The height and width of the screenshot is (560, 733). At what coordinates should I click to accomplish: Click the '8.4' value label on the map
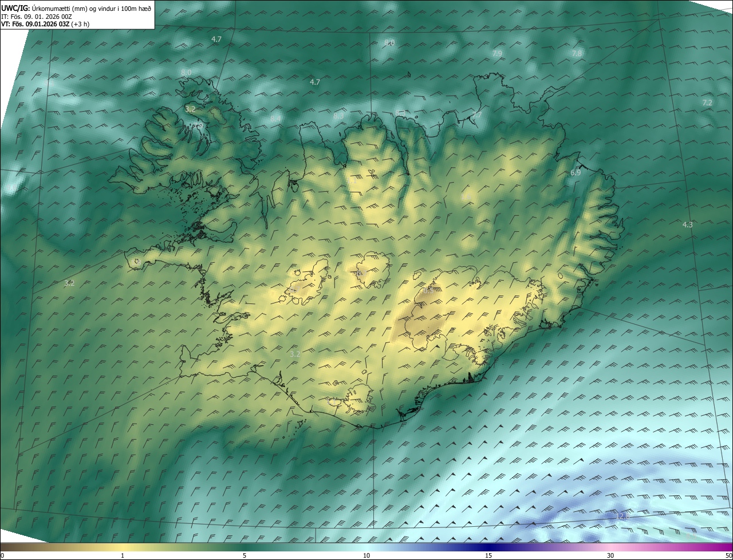[x=276, y=119]
